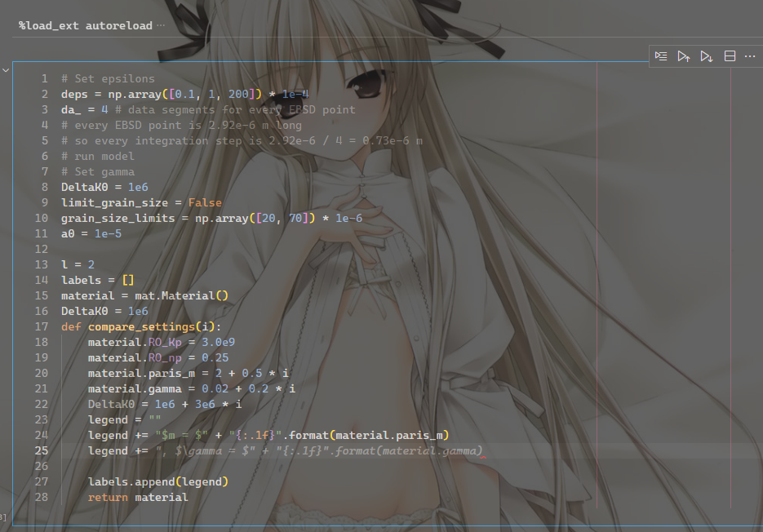This screenshot has height=532, width=763.
Task: Click 'material.paris_m' assignment line
Action: (189, 374)
